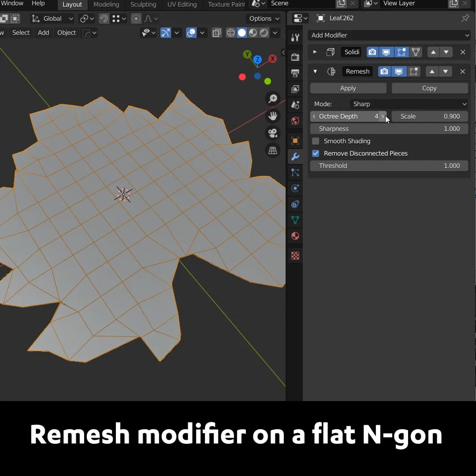
Task: Select material preview shading
Action: tap(253, 33)
